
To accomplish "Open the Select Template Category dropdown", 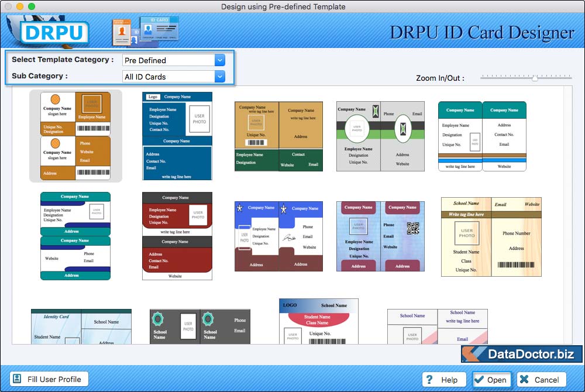I will (220, 60).
